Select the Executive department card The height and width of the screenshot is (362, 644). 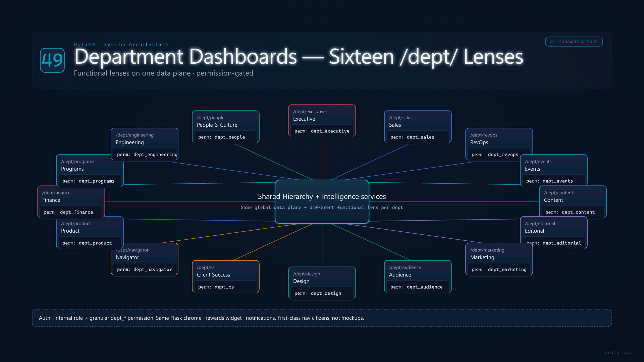coord(322,121)
